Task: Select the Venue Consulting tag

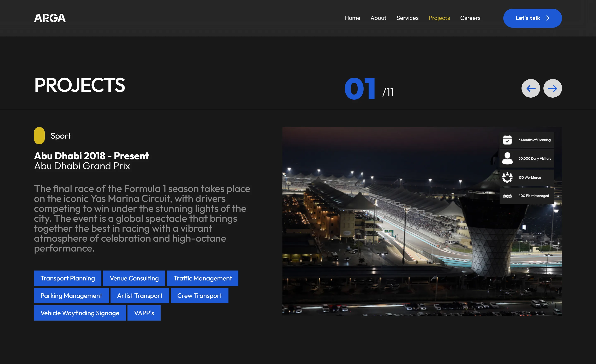Action: (134, 278)
